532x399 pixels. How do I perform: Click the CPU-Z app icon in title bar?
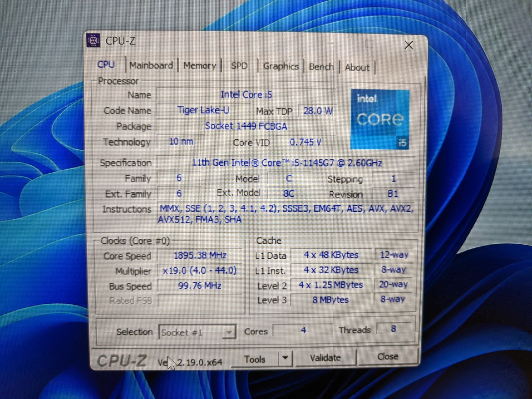click(93, 40)
